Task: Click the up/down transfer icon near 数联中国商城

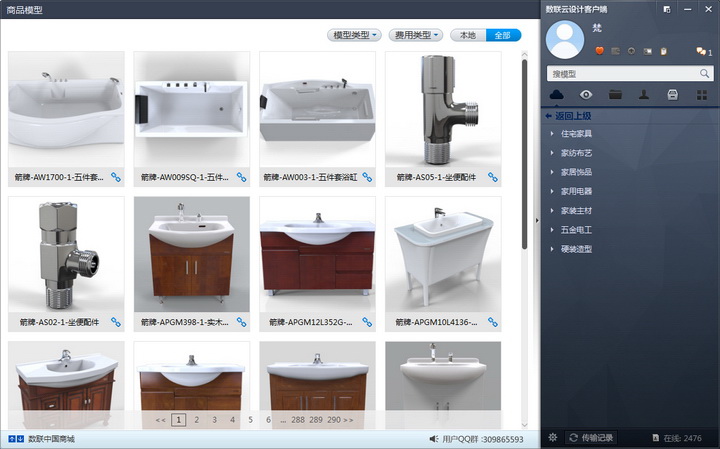Action: pos(16,439)
